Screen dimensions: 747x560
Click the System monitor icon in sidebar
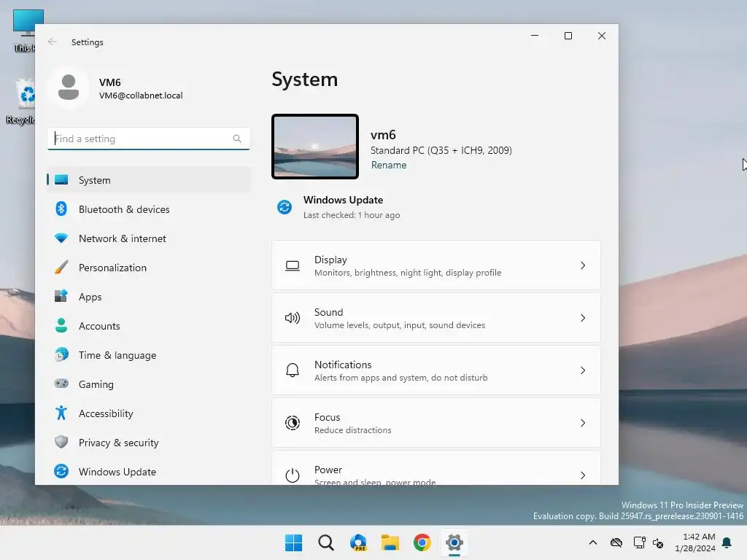(x=61, y=180)
